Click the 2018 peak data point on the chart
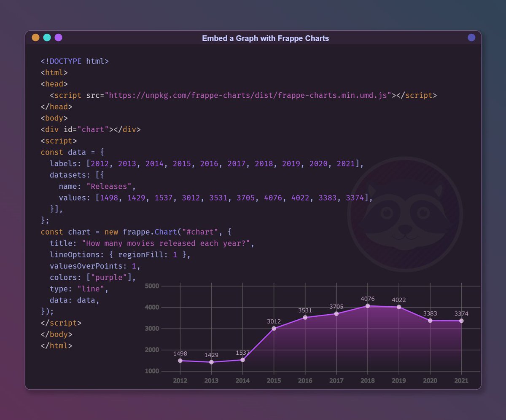 pos(367,306)
